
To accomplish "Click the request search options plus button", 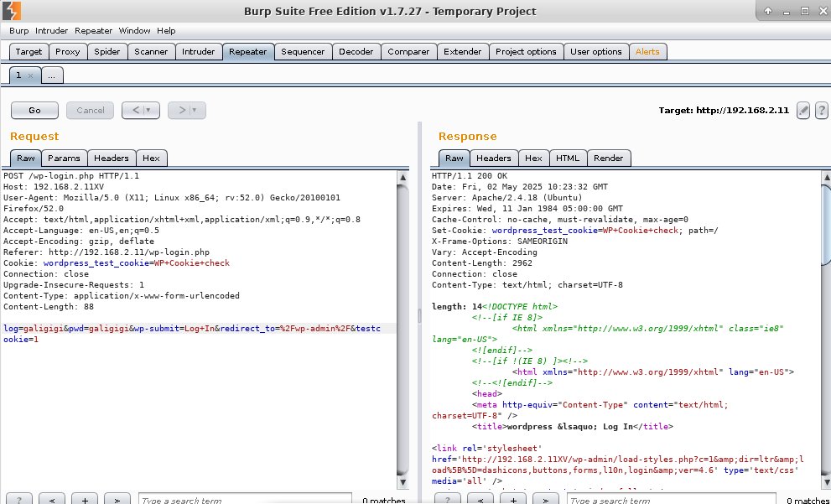I will tap(84, 500).
